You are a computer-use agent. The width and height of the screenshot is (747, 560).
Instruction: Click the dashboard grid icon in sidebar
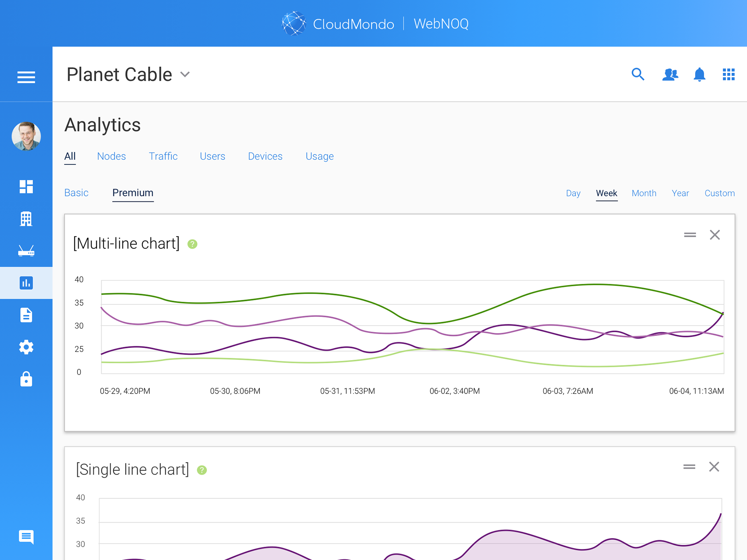pyautogui.click(x=26, y=187)
